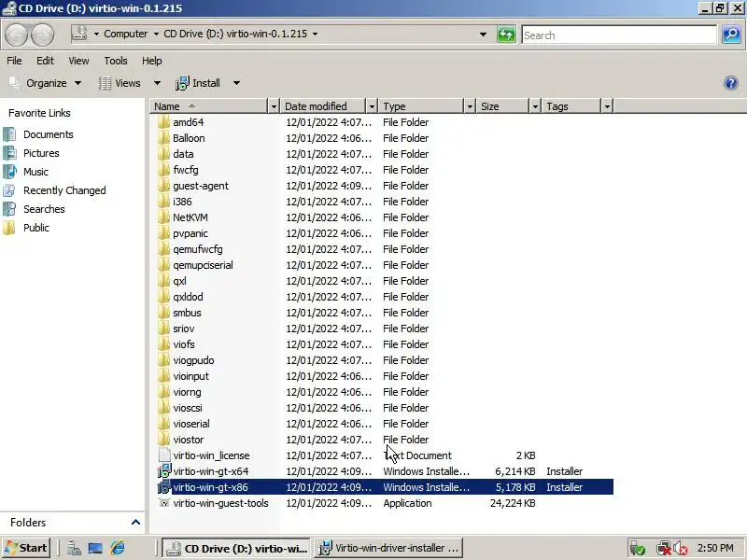Image resolution: width=747 pixels, height=560 pixels.
Task: Click the Show Desktop quick launch icon
Action: click(95, 548)
